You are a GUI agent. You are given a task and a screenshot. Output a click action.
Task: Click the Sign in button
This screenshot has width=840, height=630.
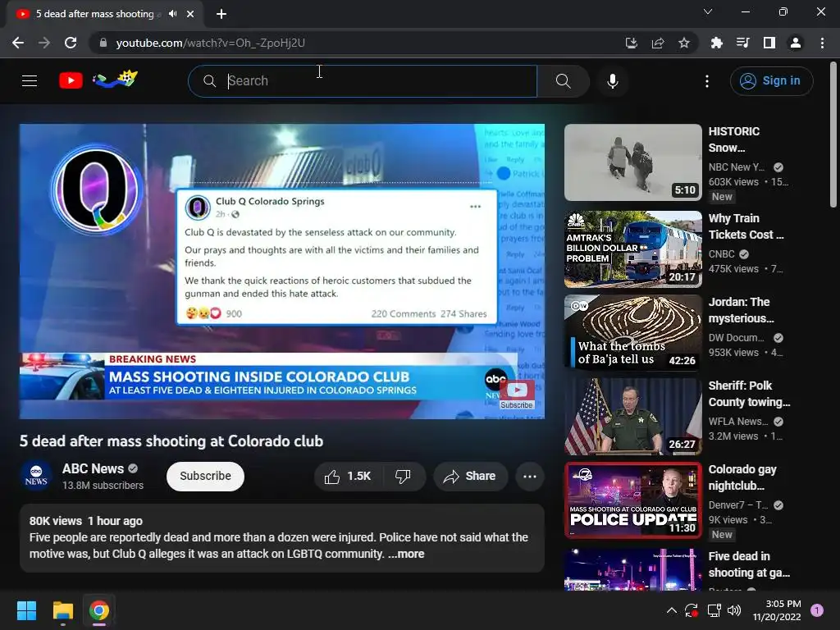pyautogui.click(x=771, y=81)
